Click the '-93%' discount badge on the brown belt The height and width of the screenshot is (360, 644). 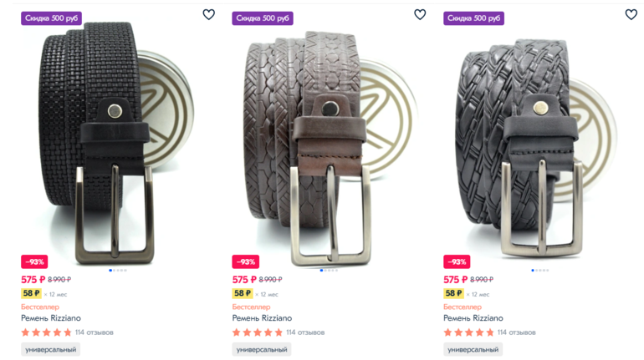tap(245, 261)
